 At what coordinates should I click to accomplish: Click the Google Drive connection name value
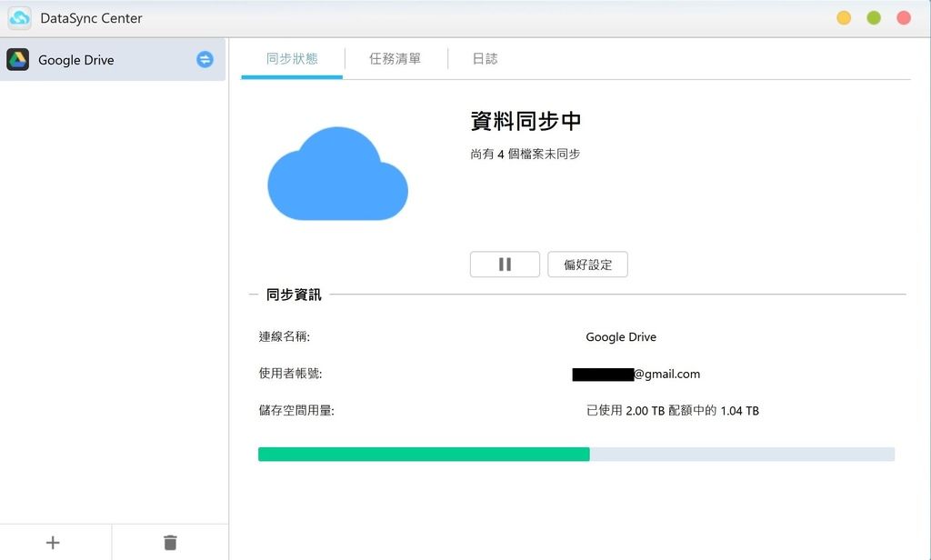pos(621,336)
